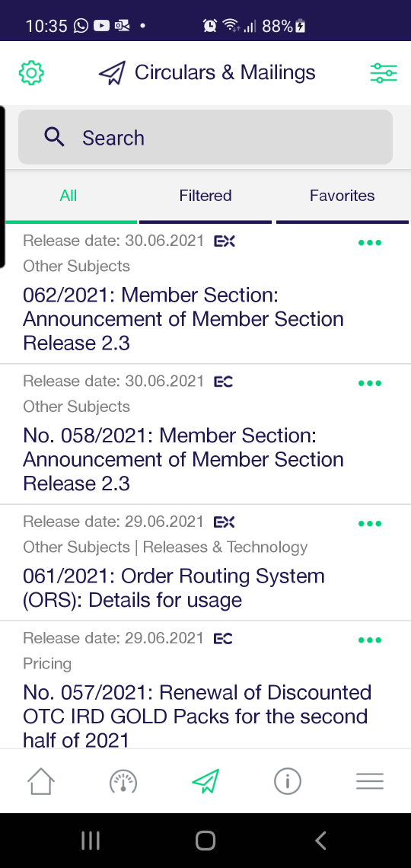Open the filter sliders icon
The height and width of the screenshot is (868, 411).
(384, 73)
